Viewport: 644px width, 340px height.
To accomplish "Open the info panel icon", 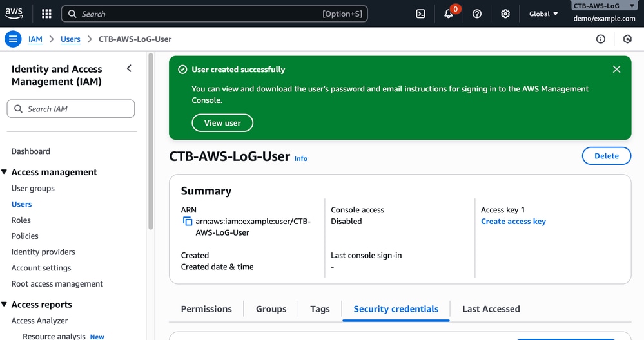I will point(600,39).
